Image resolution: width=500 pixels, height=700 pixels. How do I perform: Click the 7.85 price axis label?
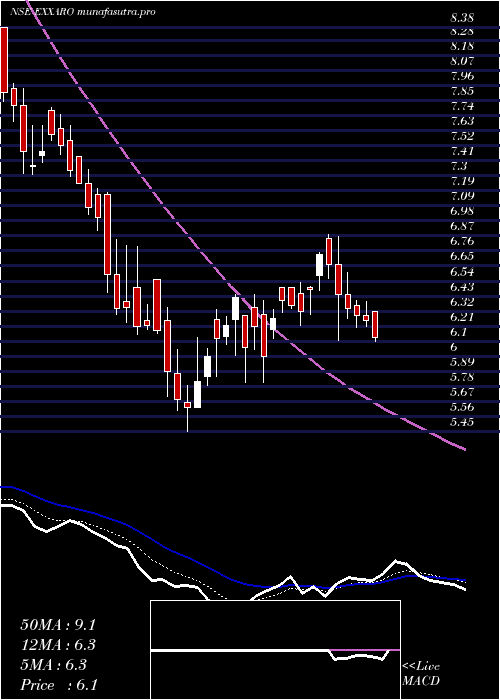tap(462, 92)
